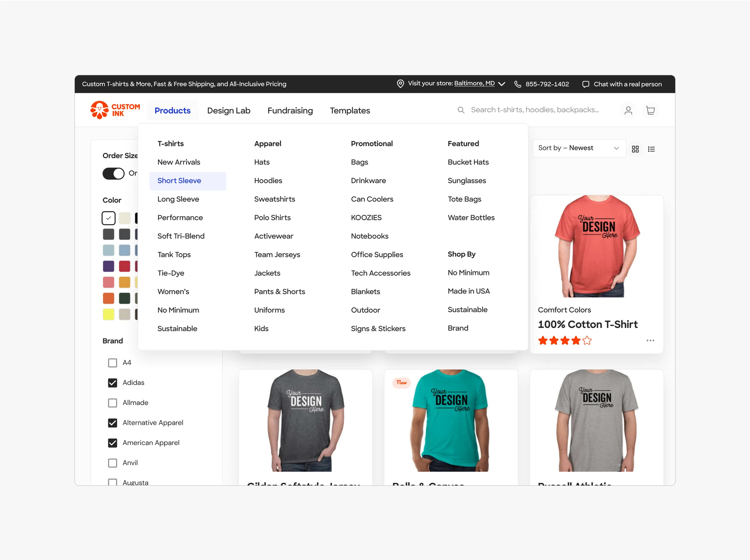Open the Products menu tab
This screenshot has height=560, width=750.
coord(172,111)
